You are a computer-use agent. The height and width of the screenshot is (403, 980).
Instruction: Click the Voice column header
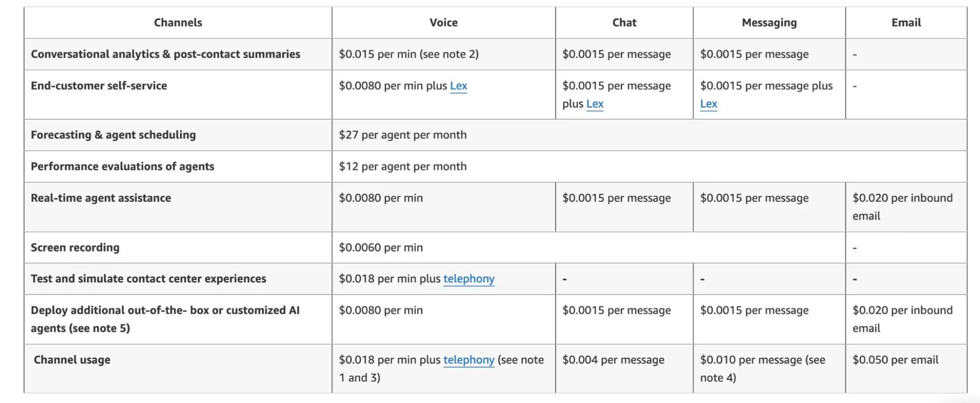[x=443, y=23]
